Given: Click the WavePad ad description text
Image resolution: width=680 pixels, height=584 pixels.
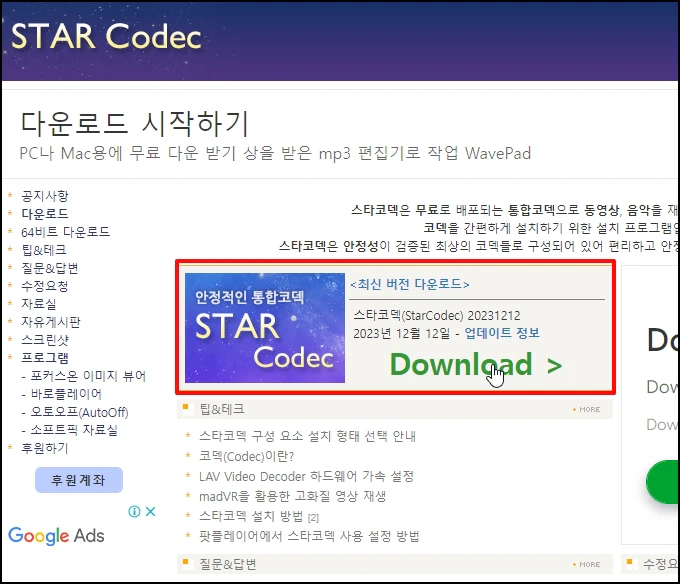Looking at the screenshot, I should coord(275,153).
